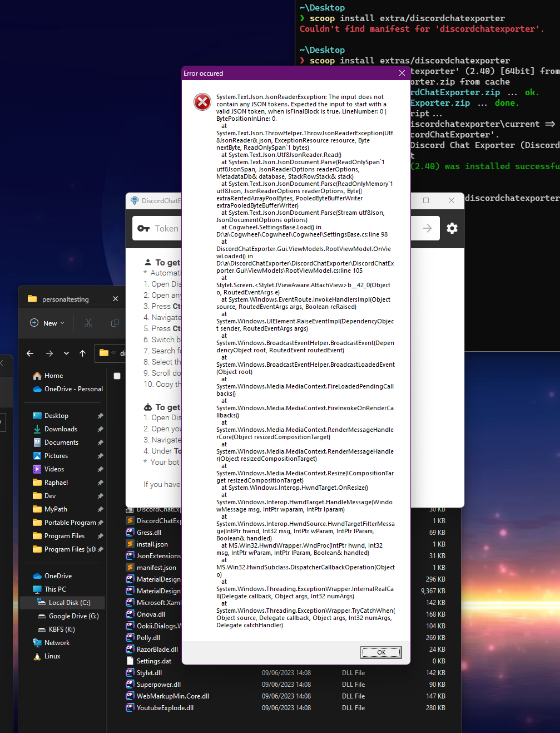Toggle the select-all checkbox above the file list
Screen dimensions: 560x733
click(x=117, y=376)
